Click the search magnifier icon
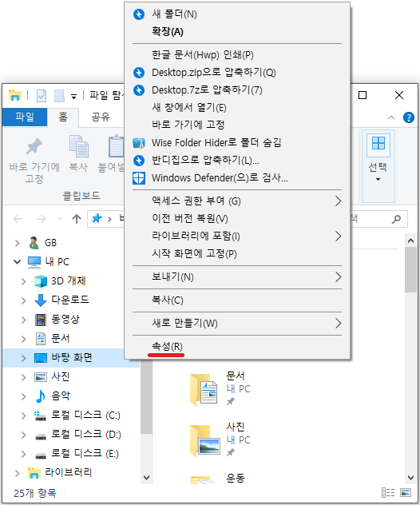The height and width of the screenshot is (505, 420). tap(397, 219)
